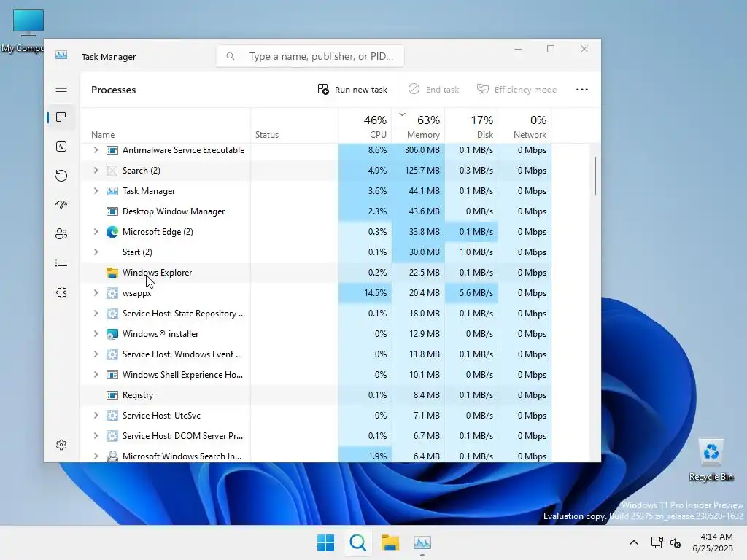This screenshot has height=560, width=747.
Task: Sort by the Disk column header
Action: coord(472,125)
